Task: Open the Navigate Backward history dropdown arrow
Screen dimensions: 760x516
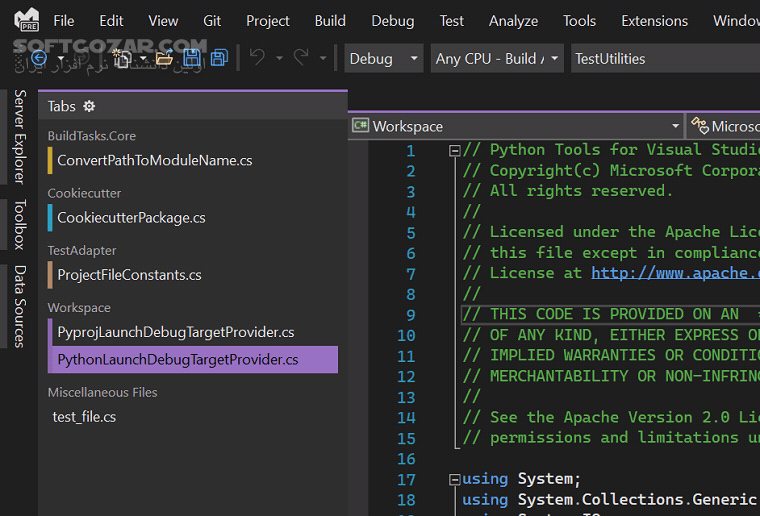Action: coord(61,59)
